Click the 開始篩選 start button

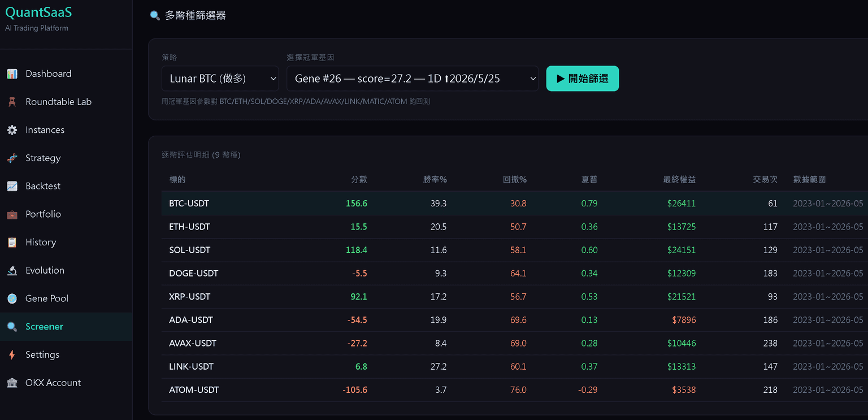[x=583, y=79]
